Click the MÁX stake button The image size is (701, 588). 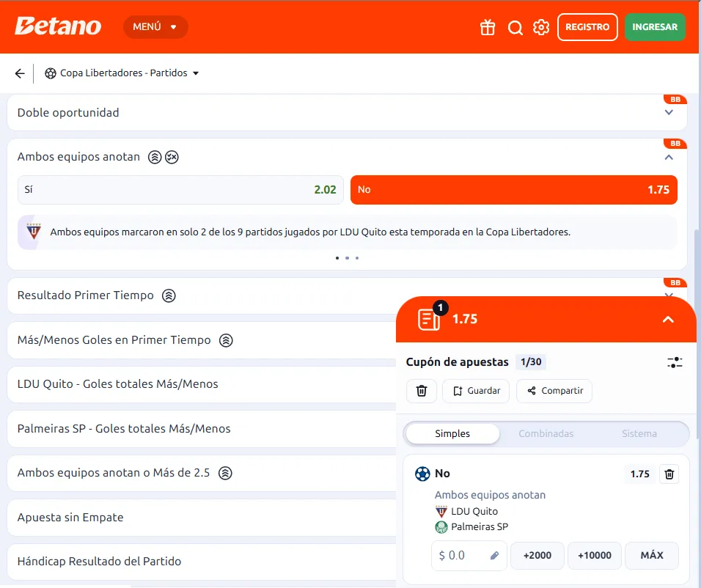point(652,556)
